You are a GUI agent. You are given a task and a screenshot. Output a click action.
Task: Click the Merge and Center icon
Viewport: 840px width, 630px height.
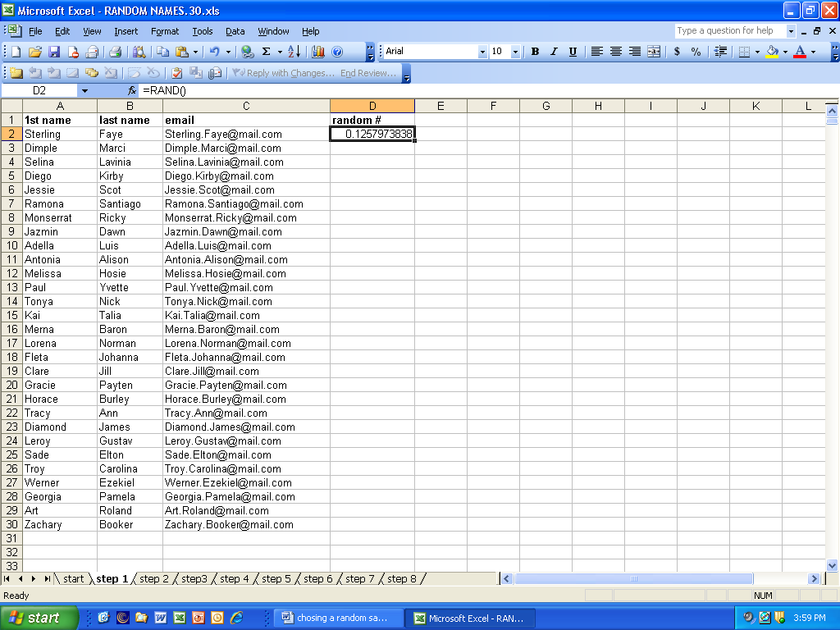[x=654, y=52]
